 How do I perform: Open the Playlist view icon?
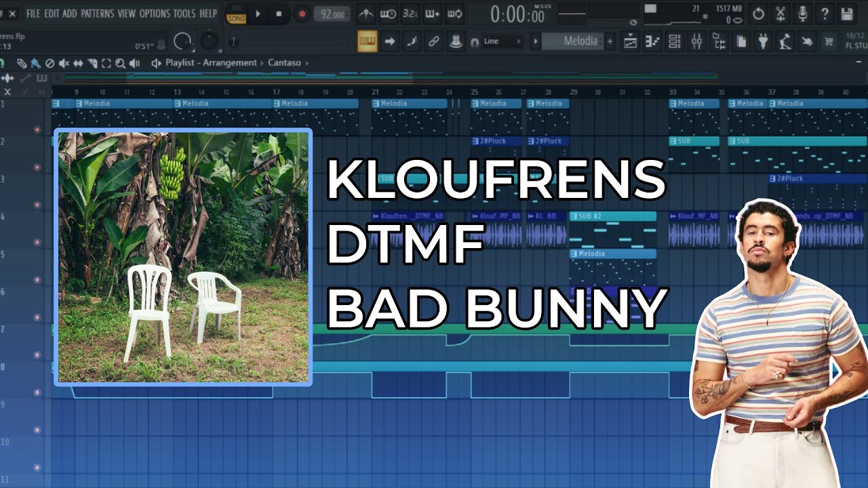631,41
